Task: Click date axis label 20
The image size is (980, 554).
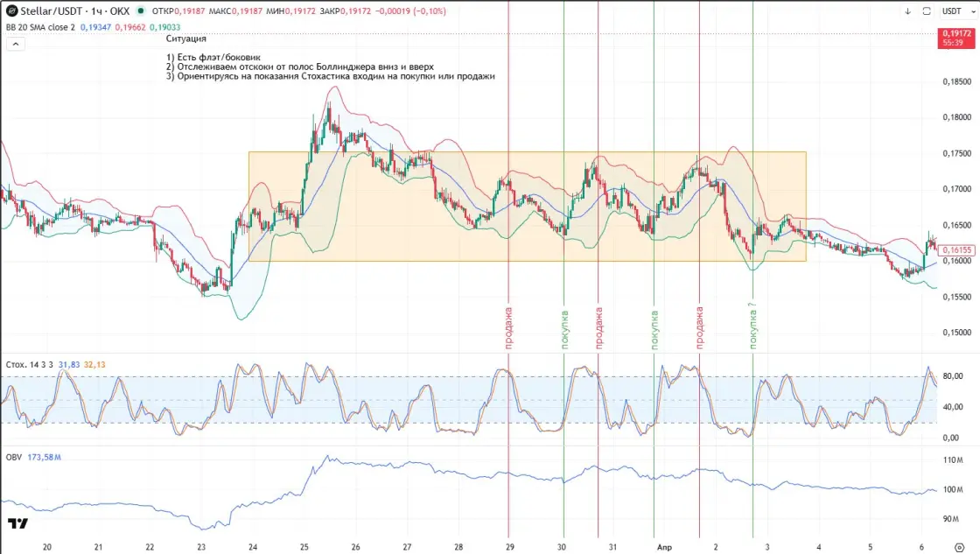Action: [47, 547]
